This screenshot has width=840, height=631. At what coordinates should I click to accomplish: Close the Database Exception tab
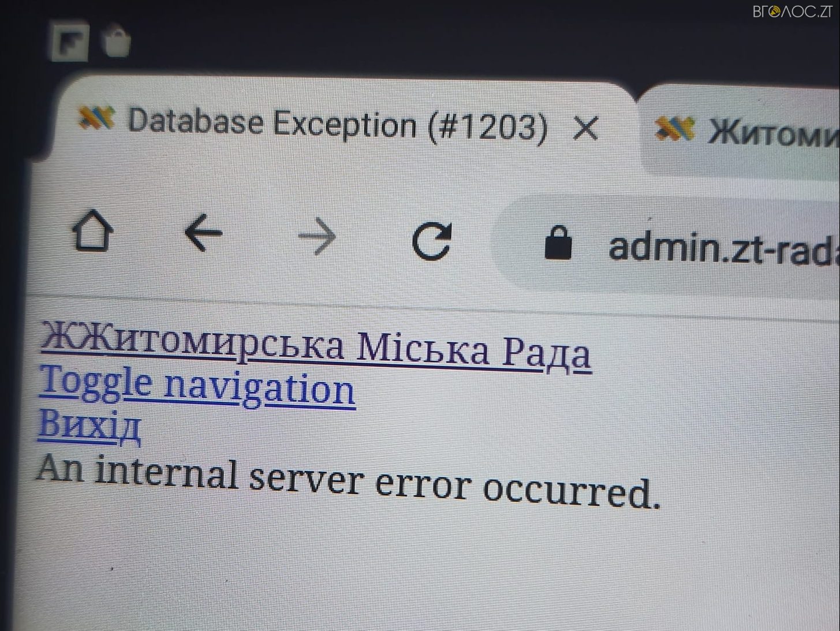click(586, 128)
